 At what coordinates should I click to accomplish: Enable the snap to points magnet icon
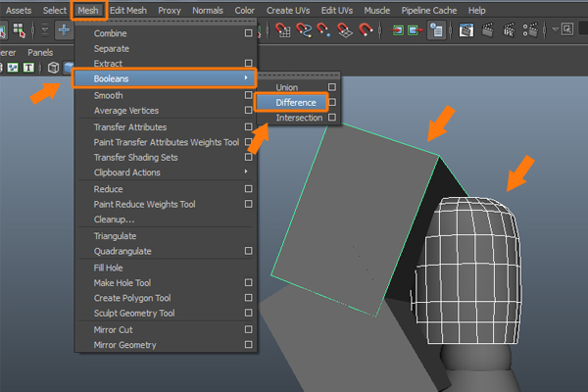323,29
